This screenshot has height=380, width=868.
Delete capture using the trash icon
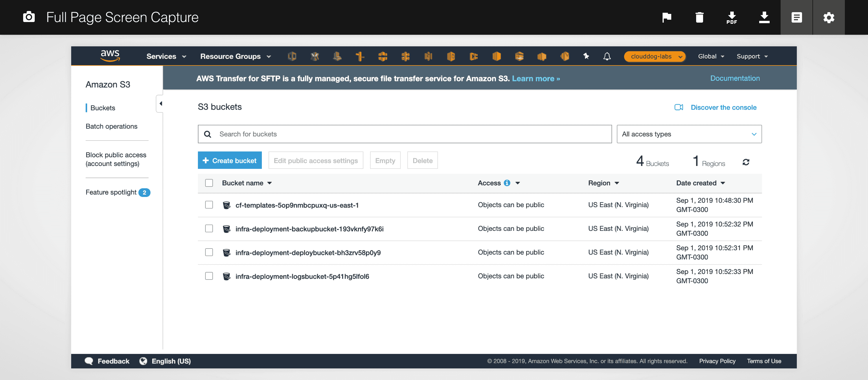[699, 17]
